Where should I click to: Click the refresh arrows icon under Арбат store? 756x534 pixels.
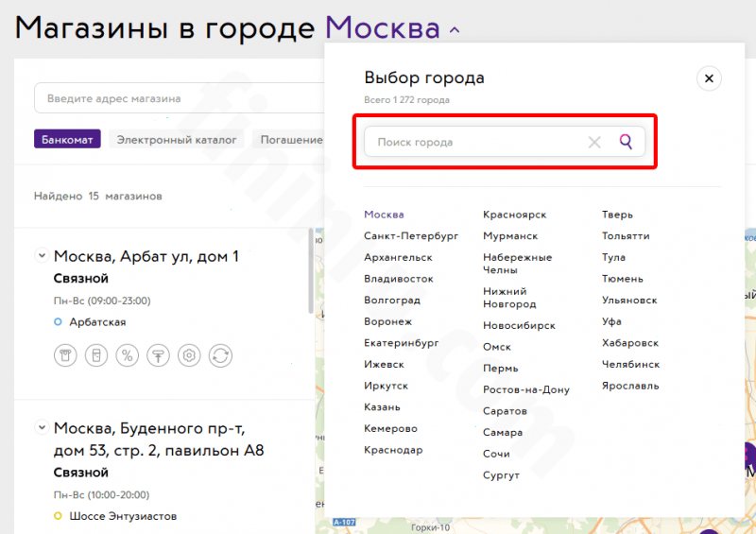pos(220,355)
